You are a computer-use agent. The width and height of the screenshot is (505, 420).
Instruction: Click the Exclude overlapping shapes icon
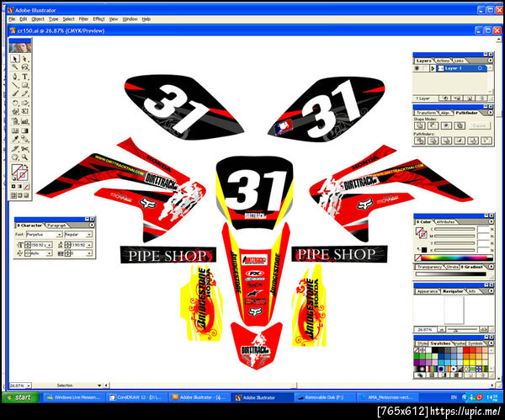(x=460, y=125)
